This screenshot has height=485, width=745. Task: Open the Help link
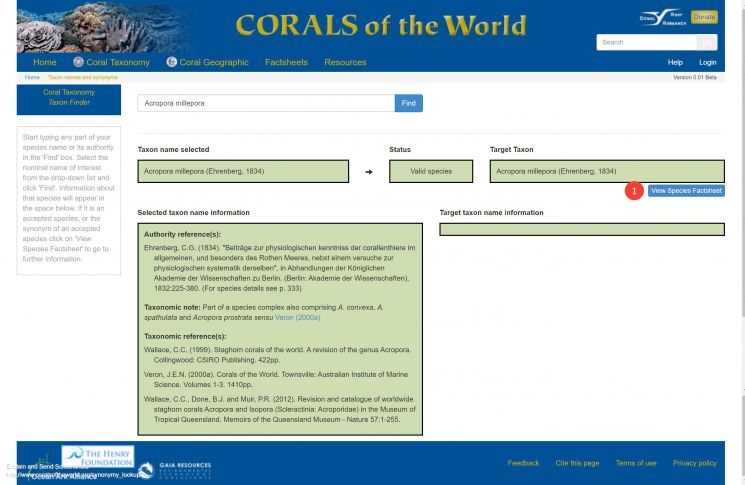point(675,62)
